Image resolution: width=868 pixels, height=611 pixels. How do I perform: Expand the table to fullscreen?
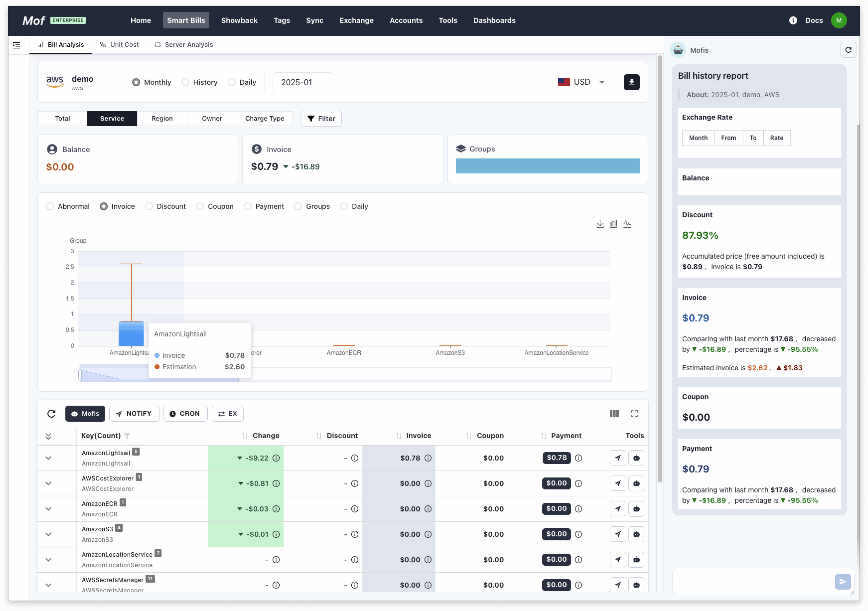coord(634,413)
